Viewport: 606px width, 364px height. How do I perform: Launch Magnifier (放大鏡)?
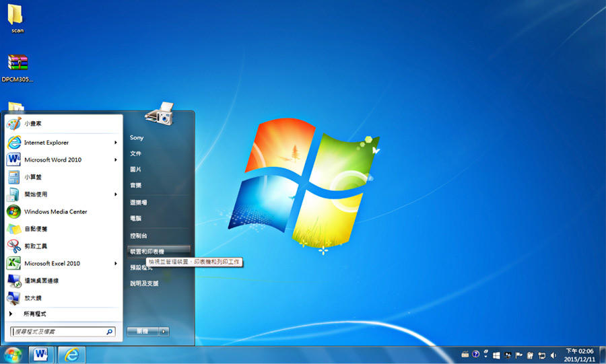[64, 298]
